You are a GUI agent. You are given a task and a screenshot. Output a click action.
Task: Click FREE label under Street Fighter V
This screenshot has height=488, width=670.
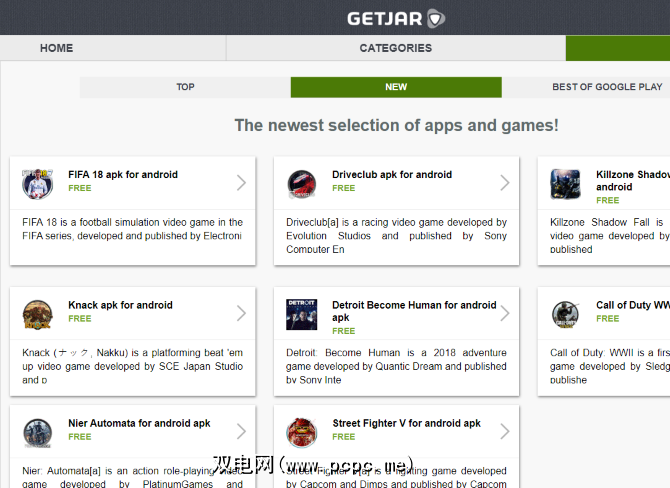344,437
